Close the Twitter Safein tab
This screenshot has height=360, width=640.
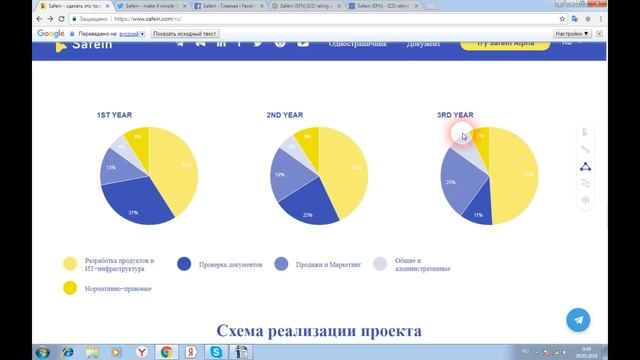184,6
